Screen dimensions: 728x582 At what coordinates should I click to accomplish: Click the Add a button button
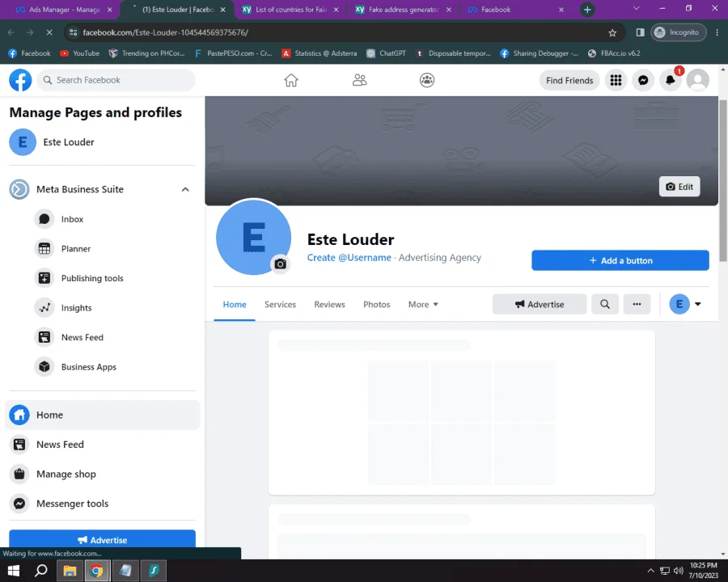click(620, 260)
